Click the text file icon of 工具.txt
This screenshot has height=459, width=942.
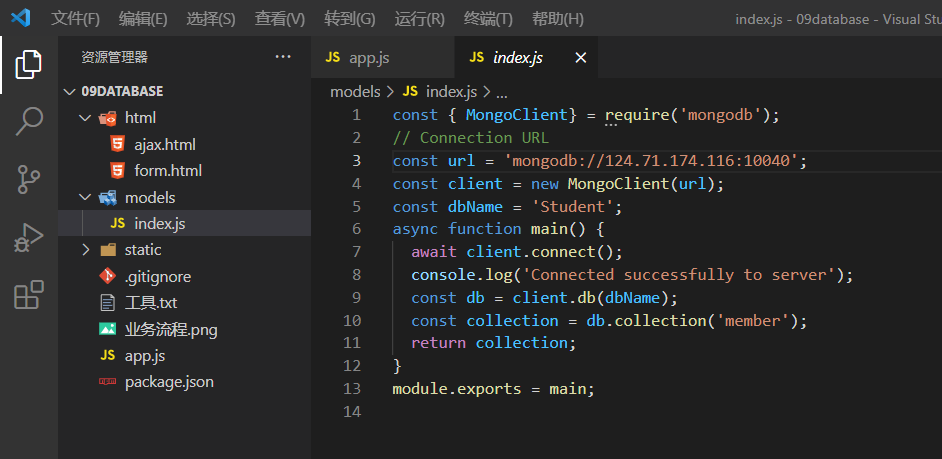[x=108, y=303]
